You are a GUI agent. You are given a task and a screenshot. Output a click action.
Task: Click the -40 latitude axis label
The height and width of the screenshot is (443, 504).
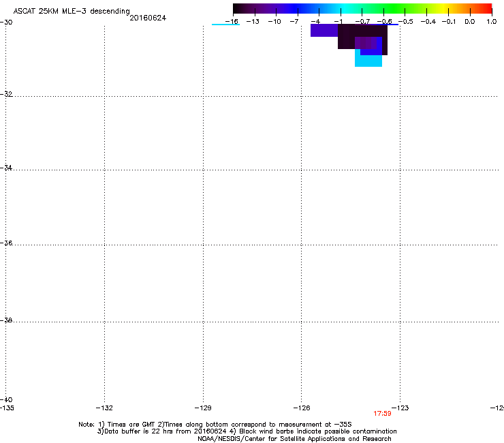pos(6,399)
